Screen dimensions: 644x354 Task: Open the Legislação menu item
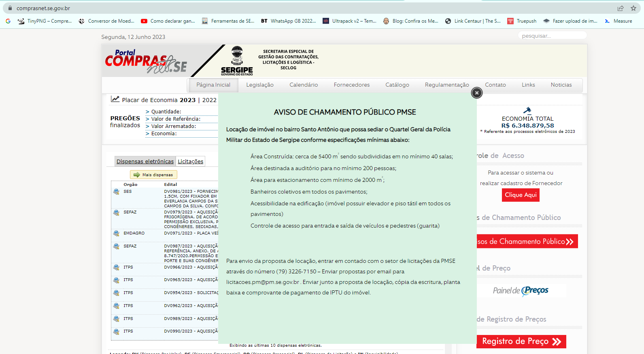[x=260, y=85]
